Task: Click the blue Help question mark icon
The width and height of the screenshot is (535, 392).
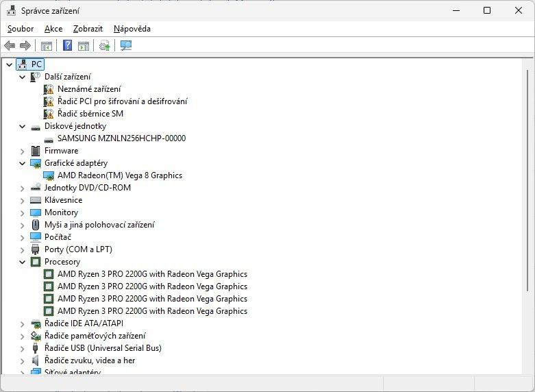Action: (67, 46)
